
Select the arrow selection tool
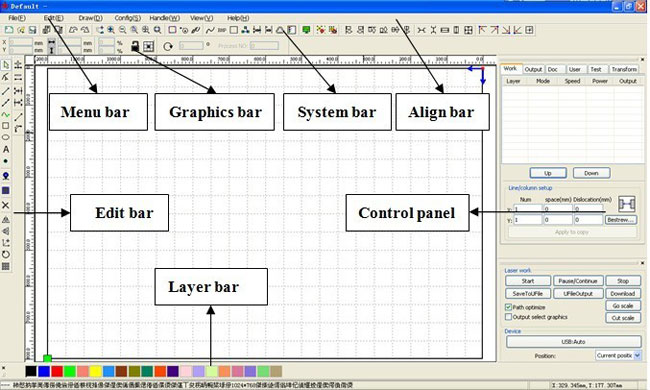6,65
